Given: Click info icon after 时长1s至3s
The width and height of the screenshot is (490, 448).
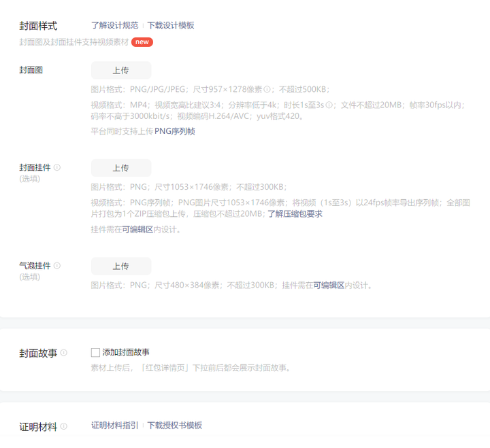Looking at the screenshot, I should tap(329, 105).
